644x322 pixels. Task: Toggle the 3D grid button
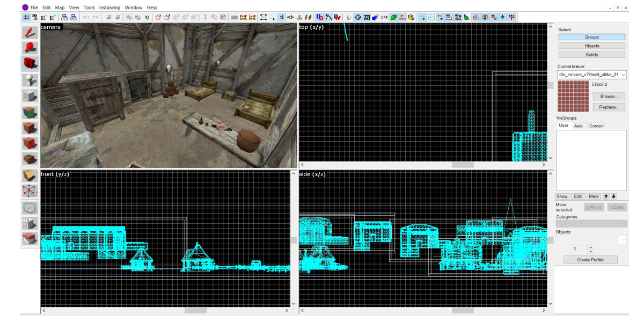click(x=35, y=17)
